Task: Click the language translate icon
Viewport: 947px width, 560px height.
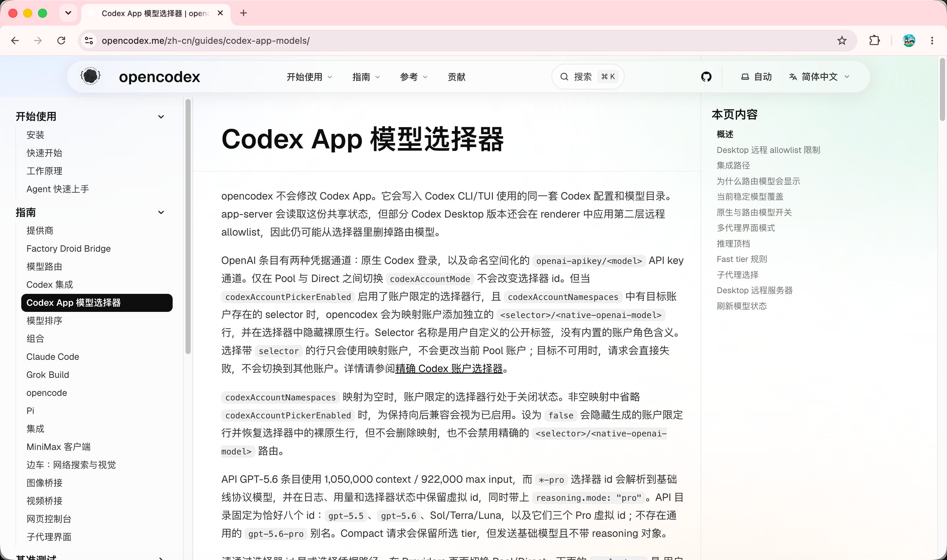Action: click(x=793, y=77)
